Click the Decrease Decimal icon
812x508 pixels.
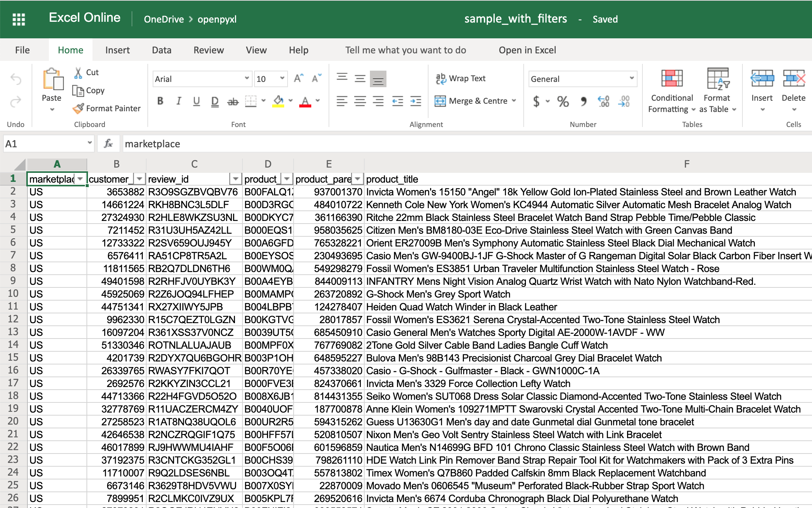(x=624, y=101)
